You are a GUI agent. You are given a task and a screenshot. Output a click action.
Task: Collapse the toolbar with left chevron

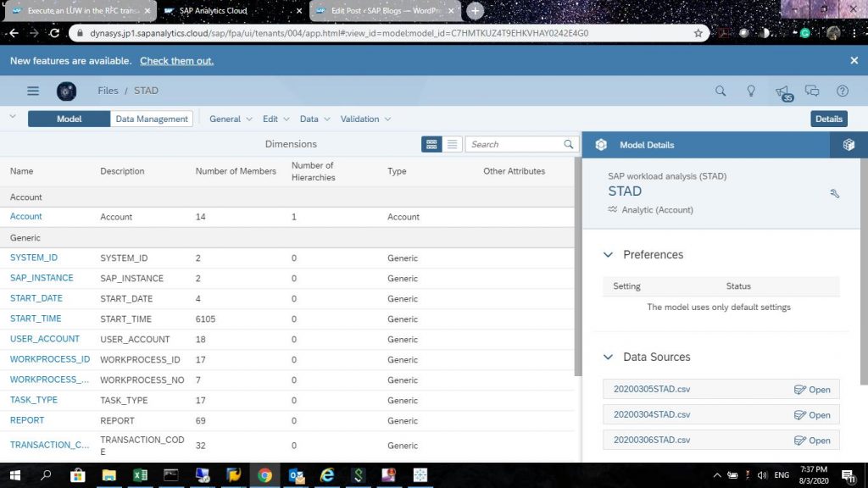coord(13,117)
